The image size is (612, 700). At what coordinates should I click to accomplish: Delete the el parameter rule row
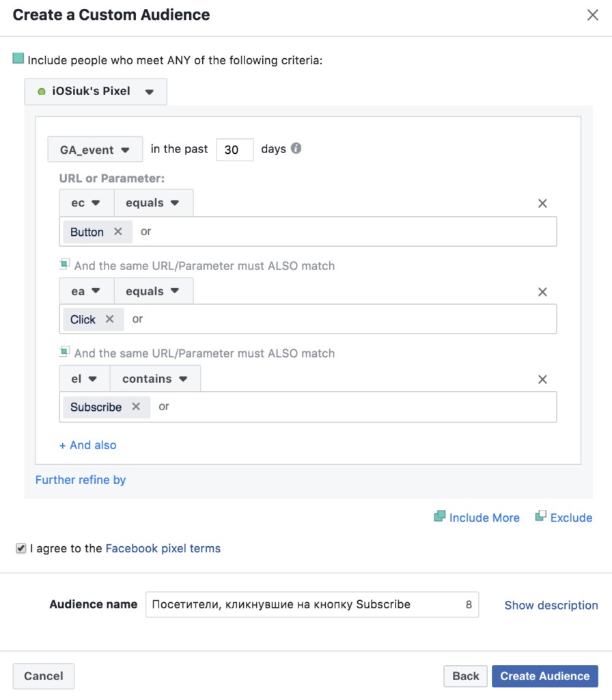(x=543, y=379)
